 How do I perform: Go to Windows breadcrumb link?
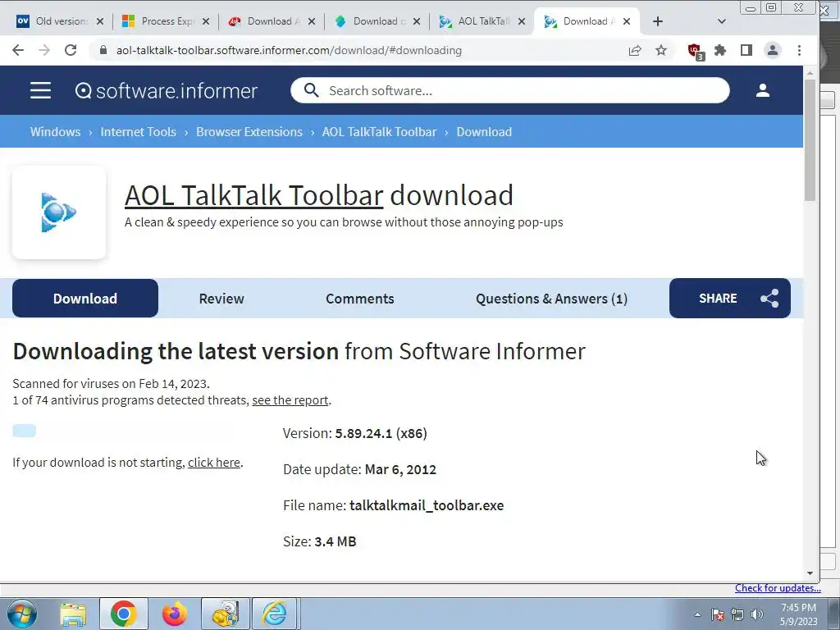coord(55,132)
